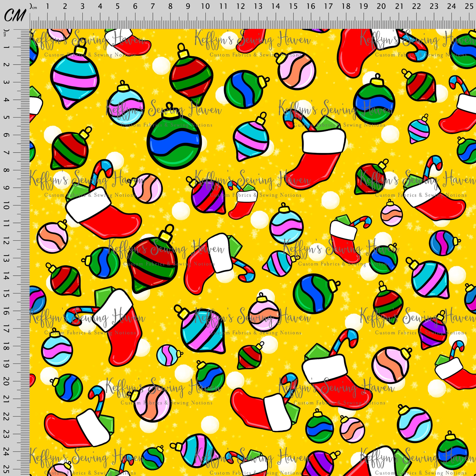The image size is (476, 476).
Task: Select the number 18 on the left ruler
Action: pos(6,346)
